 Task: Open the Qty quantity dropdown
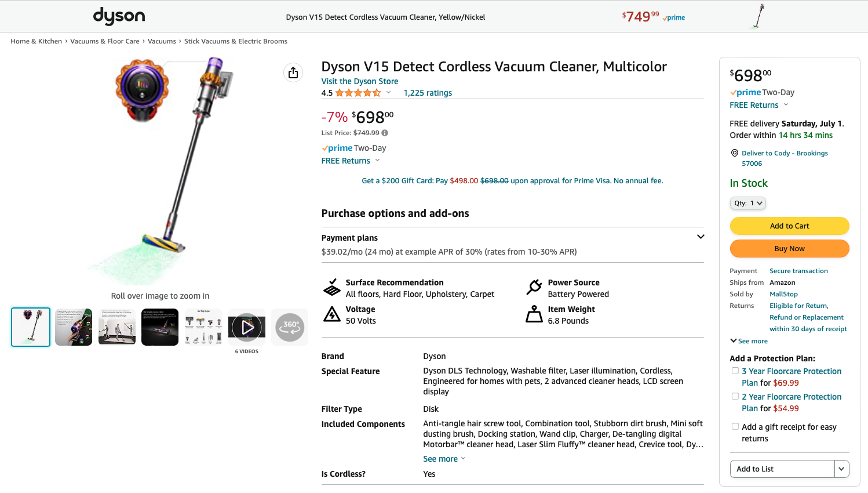click(x=748, y=203)
